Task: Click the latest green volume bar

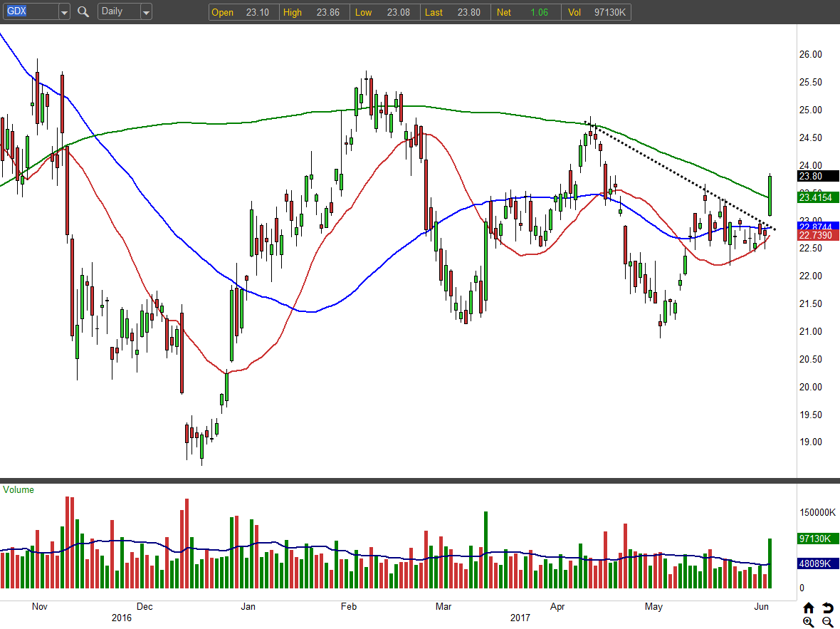Action: click(x=770, y=563)
